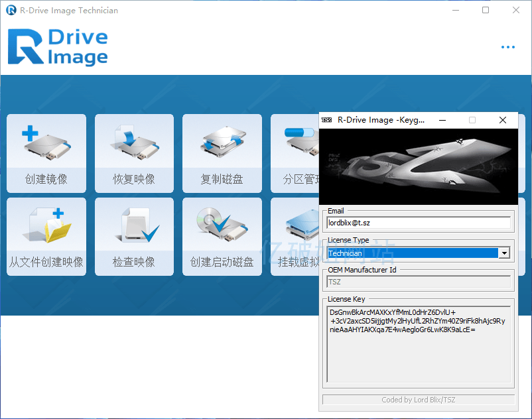The image size is (532, 419).
Task: Click the banner image in the dialog
Action: (x=418, y=166)
